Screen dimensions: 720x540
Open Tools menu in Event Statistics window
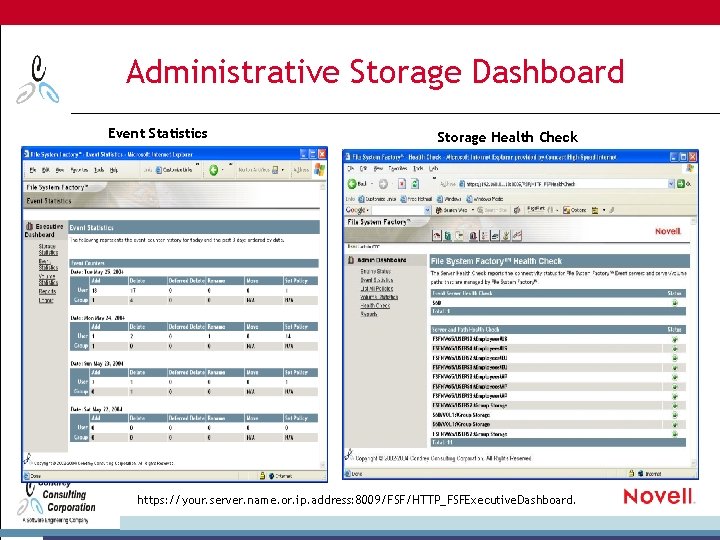coord(99,170)
